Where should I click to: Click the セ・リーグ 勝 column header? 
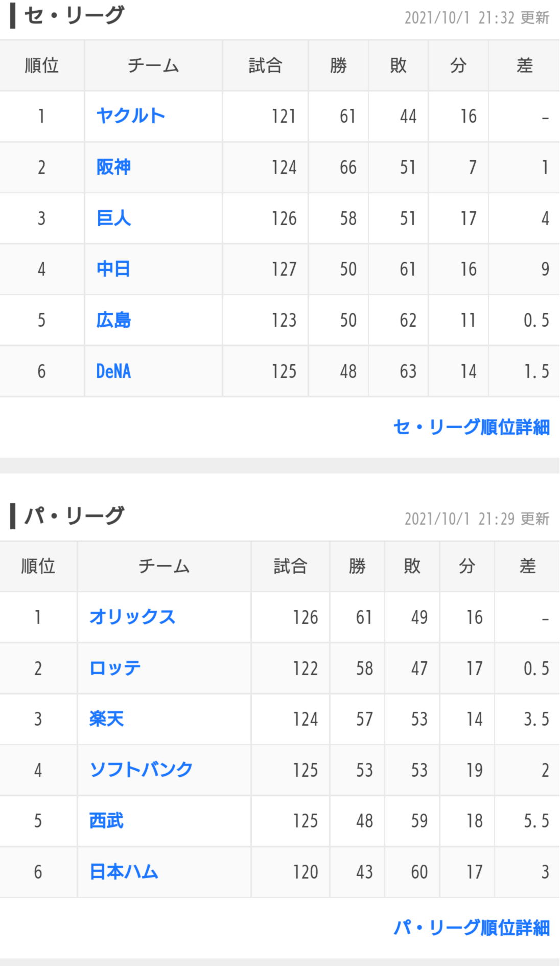338,65
